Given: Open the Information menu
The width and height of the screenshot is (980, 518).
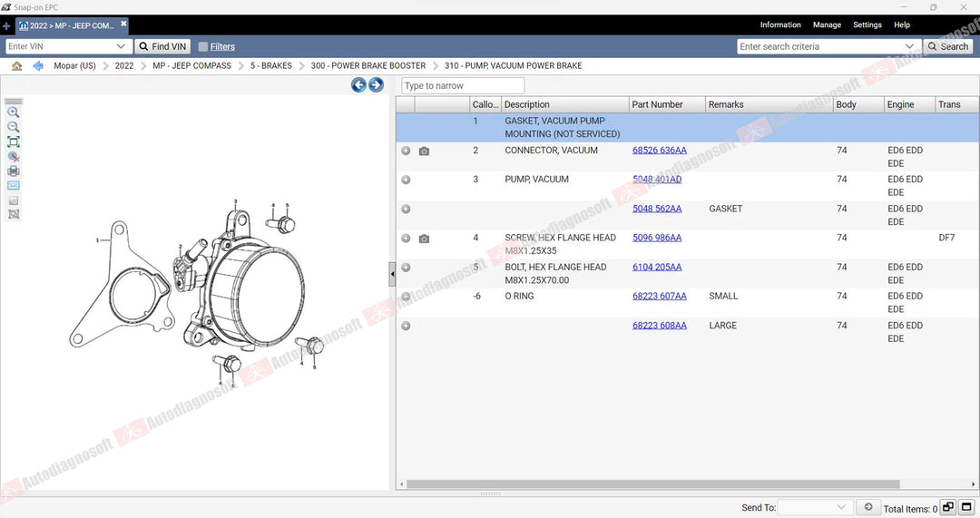Looking at the screenshot, I should (780, 25).
